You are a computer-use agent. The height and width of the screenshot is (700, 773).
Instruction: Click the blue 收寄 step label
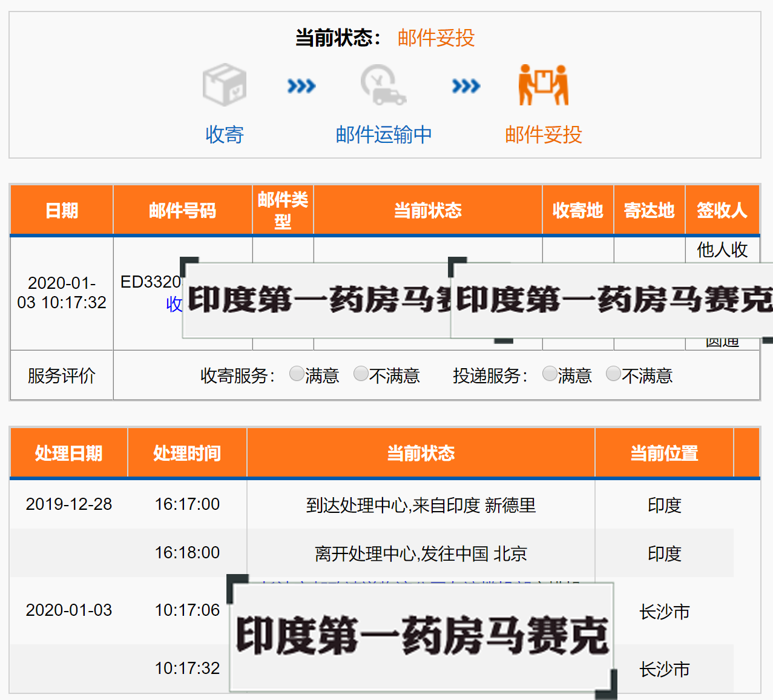(x=225, y=134)
